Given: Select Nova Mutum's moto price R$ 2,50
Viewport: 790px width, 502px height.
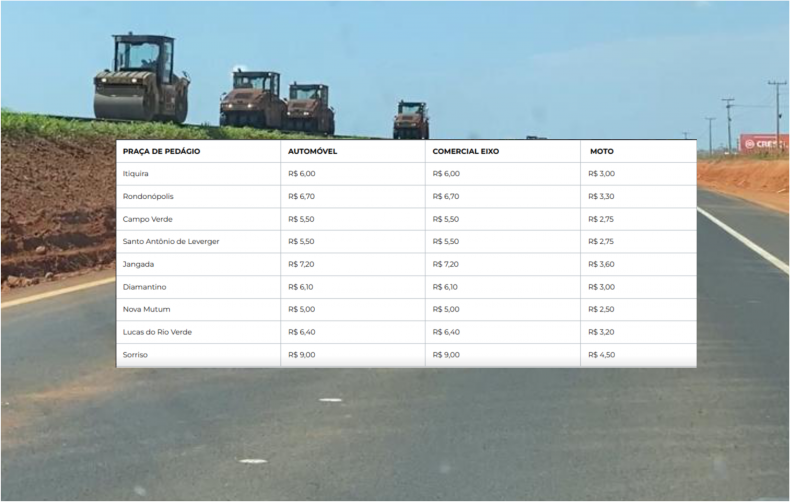Looking at the screenshot, I should (601, 309).
